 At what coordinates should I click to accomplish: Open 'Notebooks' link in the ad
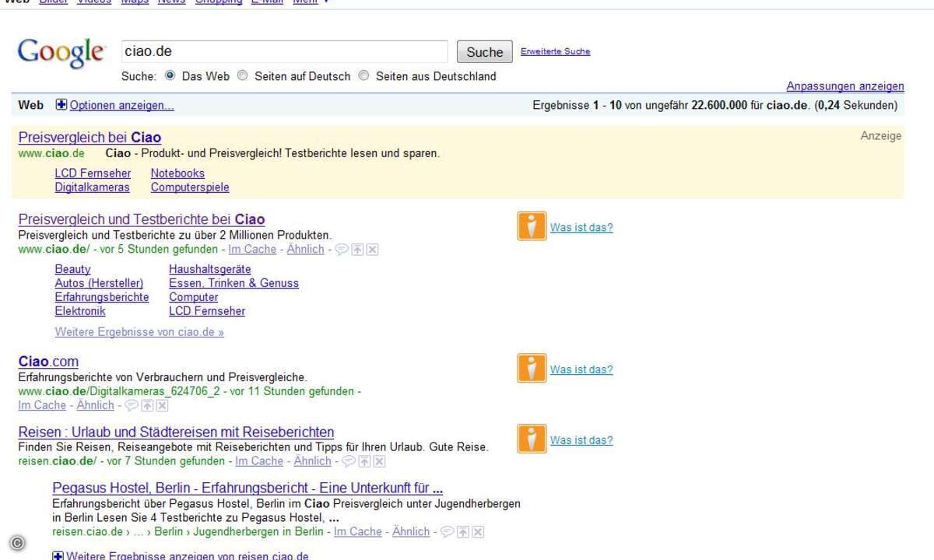pyautogui.click(x=177, y=173)
